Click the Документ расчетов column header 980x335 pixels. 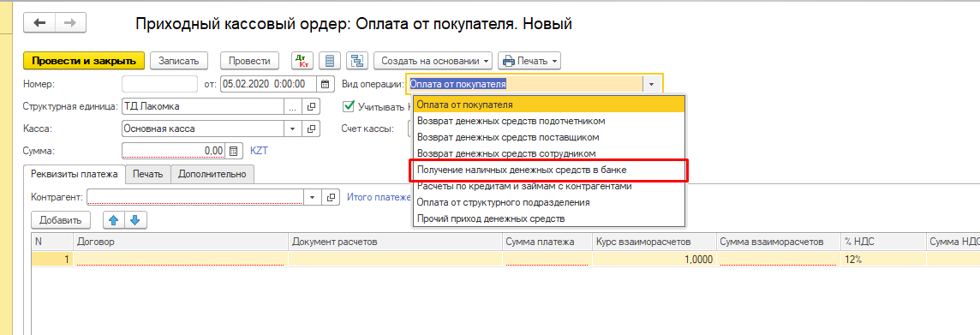[x=395, y=242]
